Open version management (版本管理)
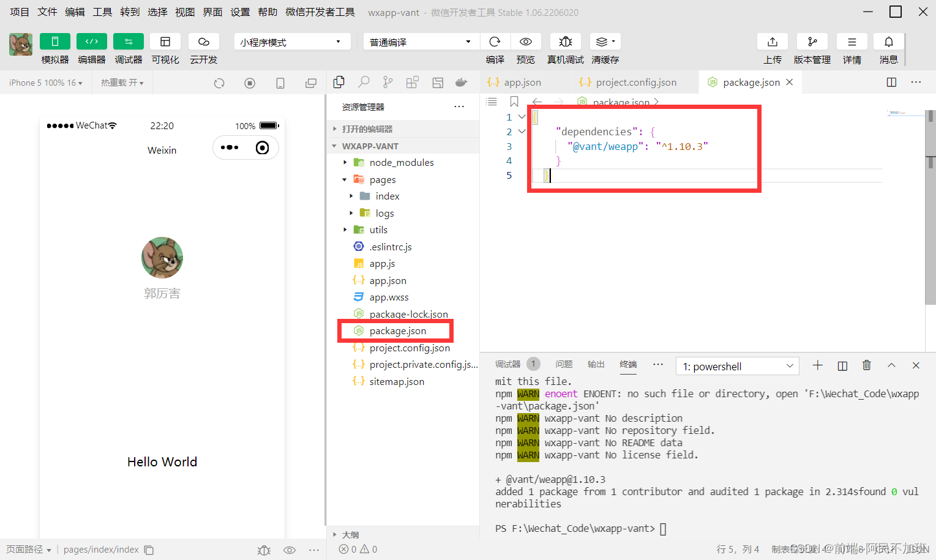 point(812,41)
